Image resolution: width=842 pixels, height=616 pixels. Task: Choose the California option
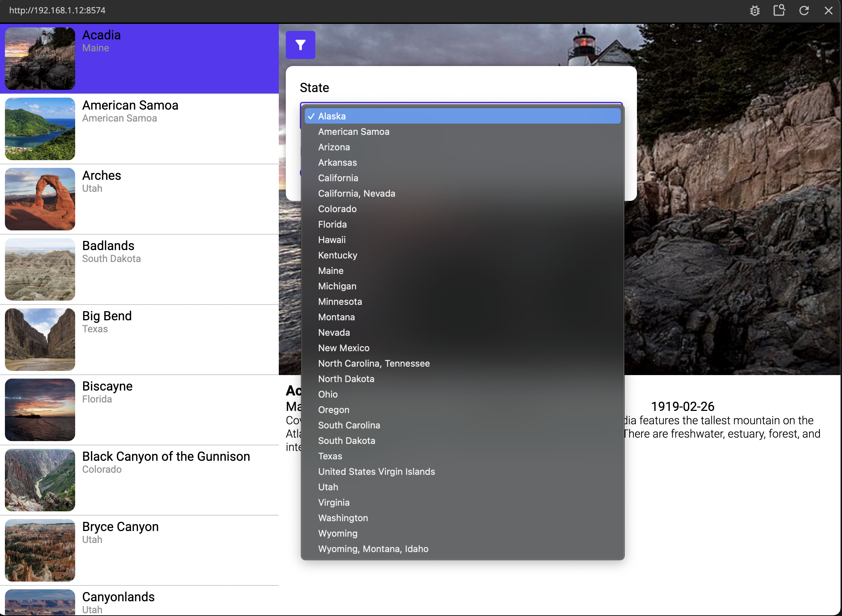coord(462,178)
